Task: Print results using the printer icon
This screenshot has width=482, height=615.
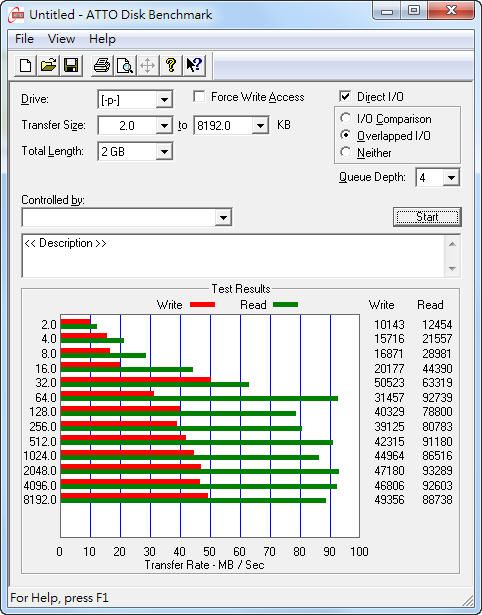Action: 102,65
